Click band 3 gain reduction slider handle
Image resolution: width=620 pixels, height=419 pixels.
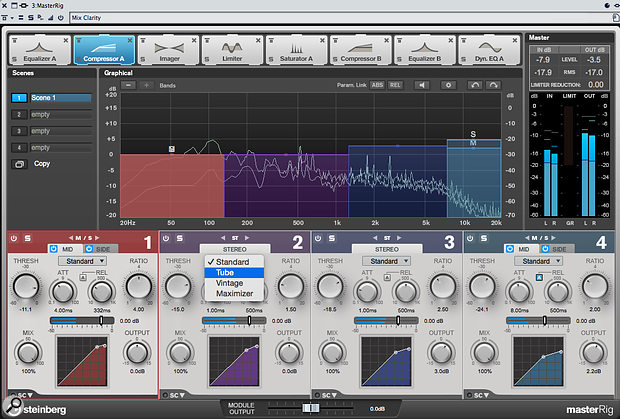tap(398, 321)
